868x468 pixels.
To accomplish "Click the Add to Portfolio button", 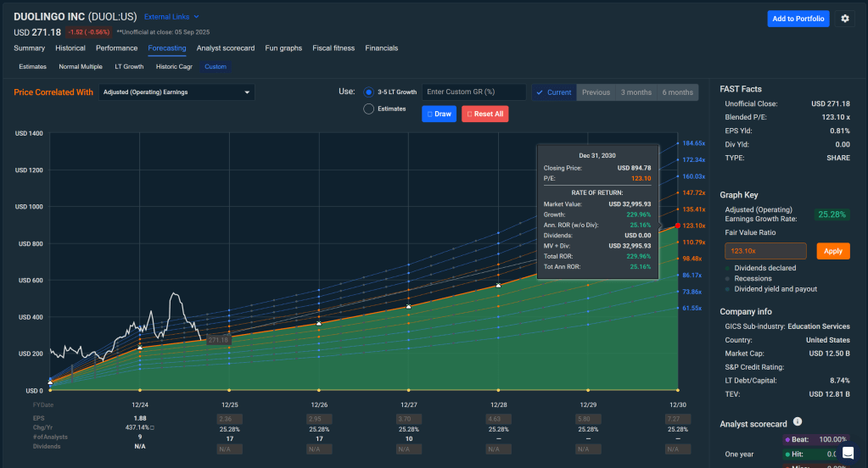I will click(798, 19).
